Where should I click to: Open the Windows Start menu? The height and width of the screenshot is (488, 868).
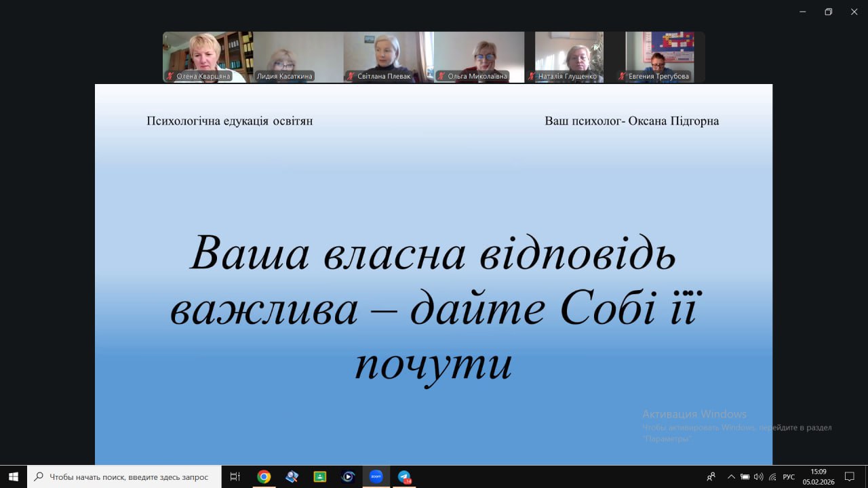pos(13,476)
